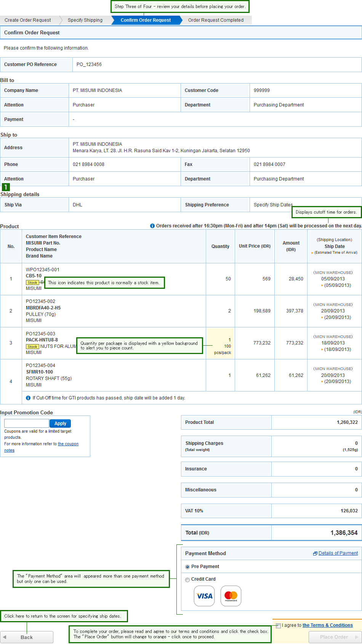Screen dimensions: 362x644
Task: Click the total weight (1,525g)
Action: point(350,450)
